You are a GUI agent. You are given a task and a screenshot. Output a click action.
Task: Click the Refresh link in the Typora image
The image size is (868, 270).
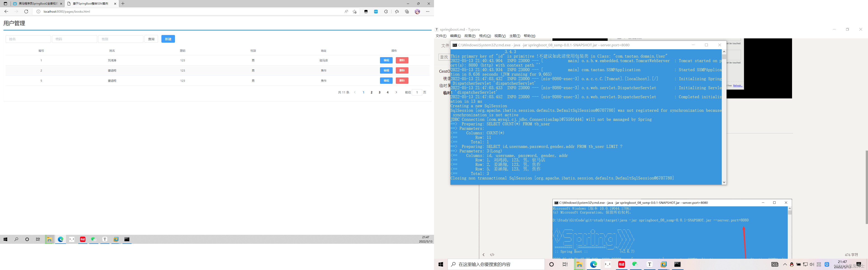click(738, 86)
